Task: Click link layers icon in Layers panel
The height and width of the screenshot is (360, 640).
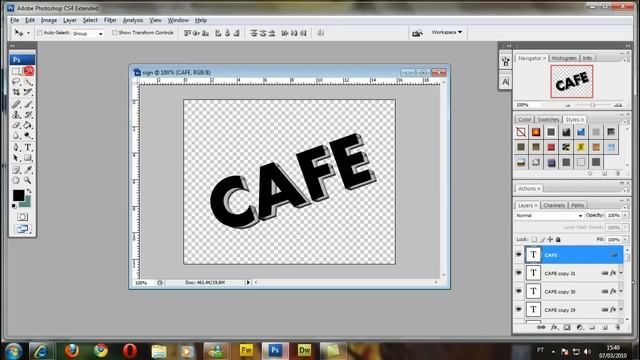Action: click(x=541, y=327)
